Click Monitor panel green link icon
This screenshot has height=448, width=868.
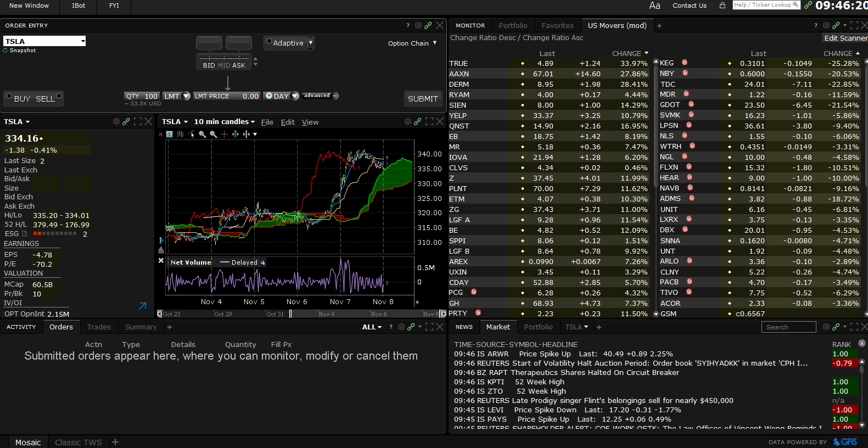(x=836, y=25)
